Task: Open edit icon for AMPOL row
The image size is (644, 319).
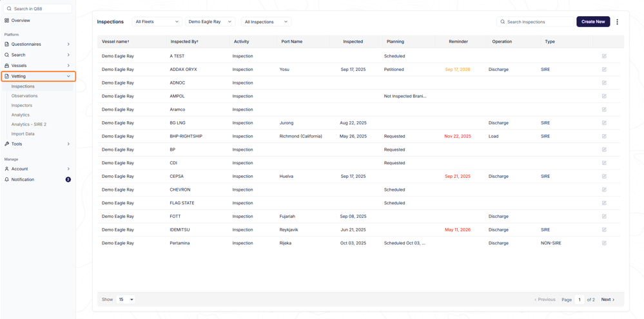Action: click(604, 96)
